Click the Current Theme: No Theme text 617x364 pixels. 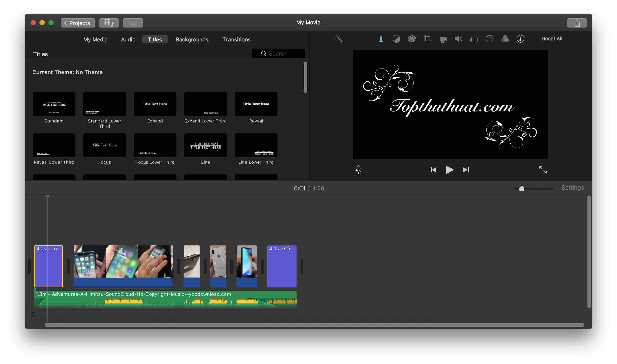coord(68,72)
